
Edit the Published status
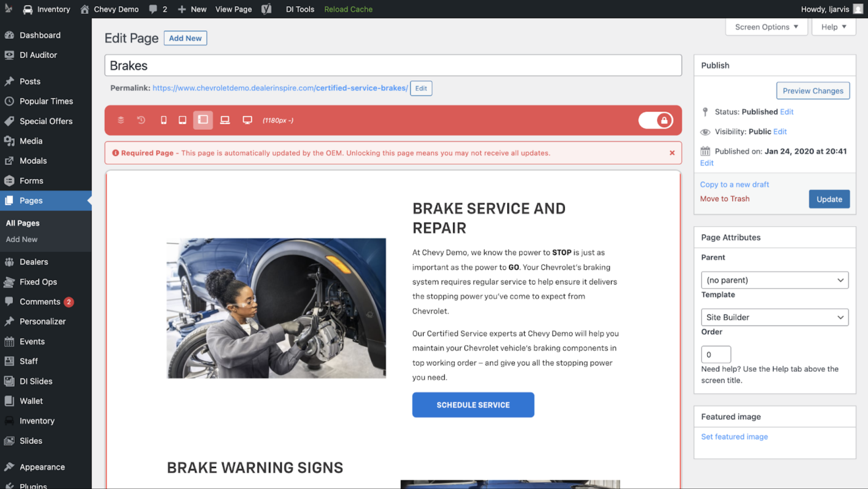click(x=787, y=111)
